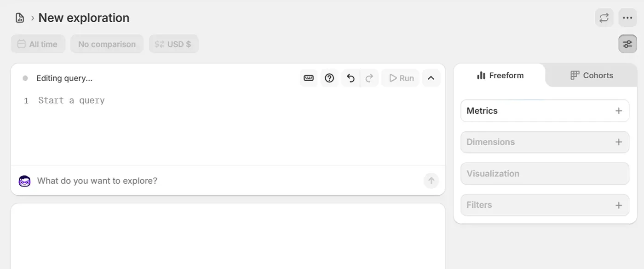Open the USD $ currency selector
Viewport: 644px width, 269px height.
(x=173, y=44)
